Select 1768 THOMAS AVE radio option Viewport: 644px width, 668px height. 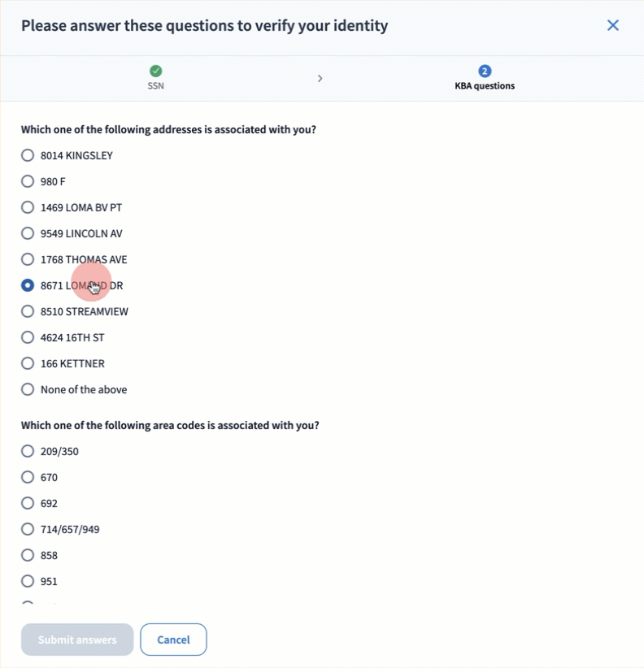(x=28, y=259)
